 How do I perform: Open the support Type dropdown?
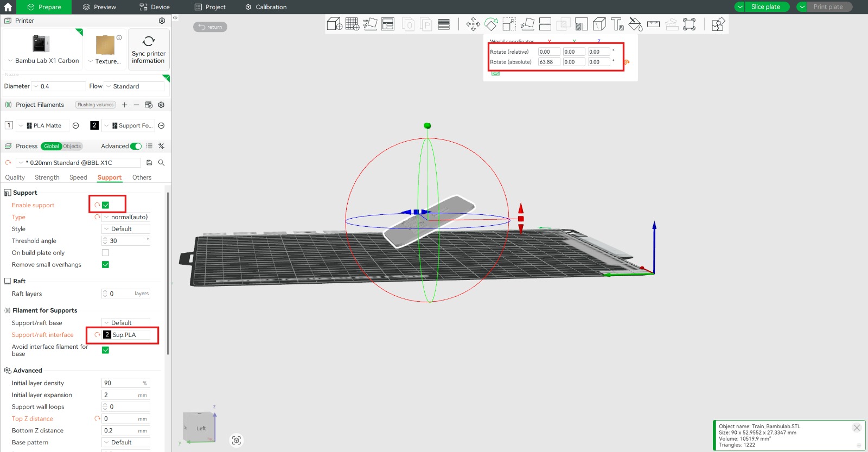click(x=126, y=217)
